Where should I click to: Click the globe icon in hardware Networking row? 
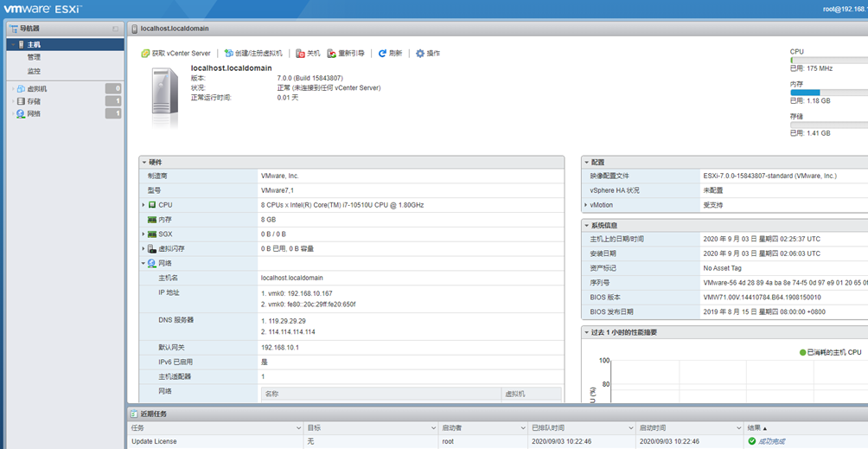[151, 264]
